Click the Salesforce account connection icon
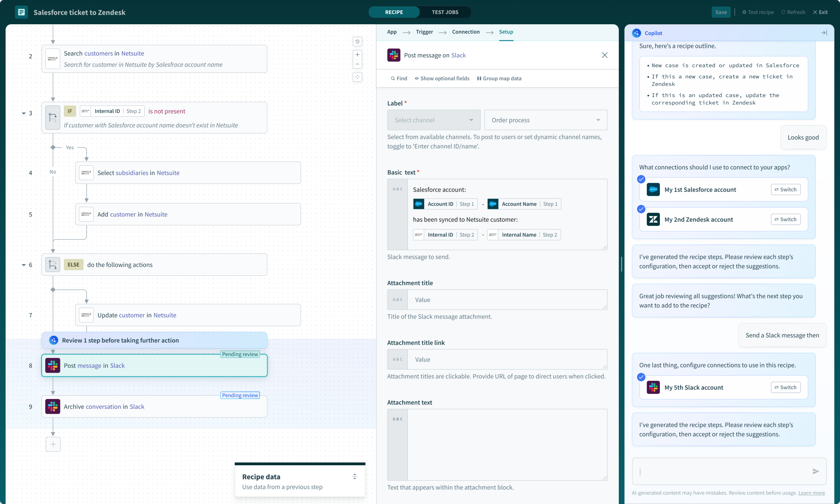Screen dimensions: 840x504 click(653, 190)
